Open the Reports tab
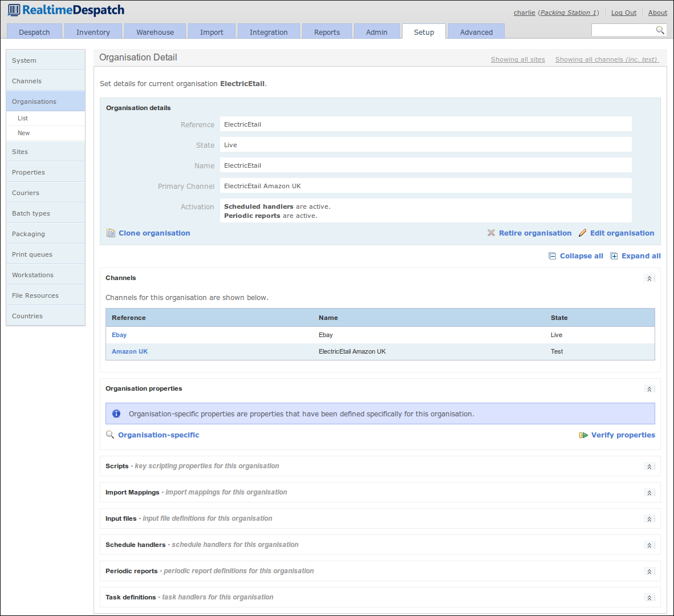The width and height of the screenshot is (674, 616). [x=327, y=32]
